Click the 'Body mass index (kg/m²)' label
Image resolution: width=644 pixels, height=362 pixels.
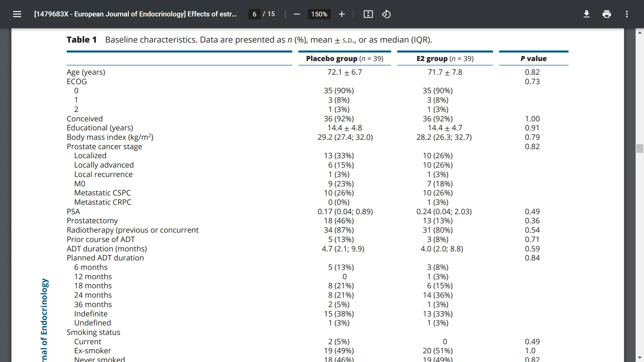pyautogui.click(x=110, y=137)
